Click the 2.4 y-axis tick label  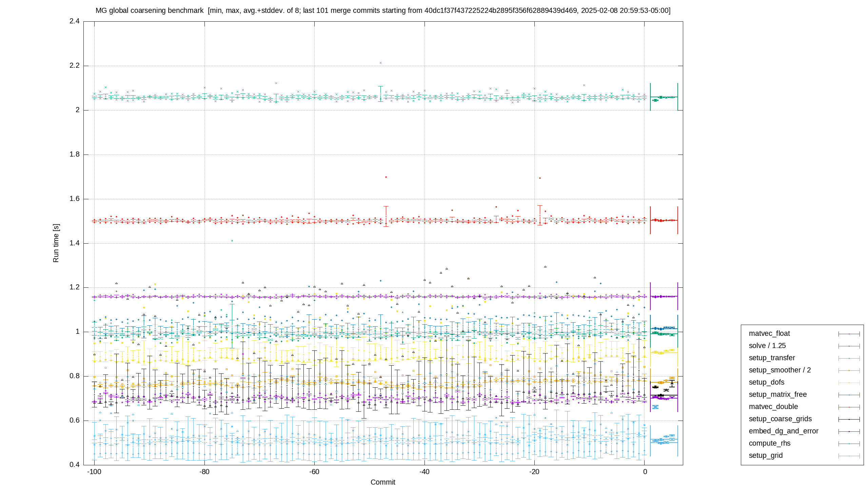pos(75,21)
